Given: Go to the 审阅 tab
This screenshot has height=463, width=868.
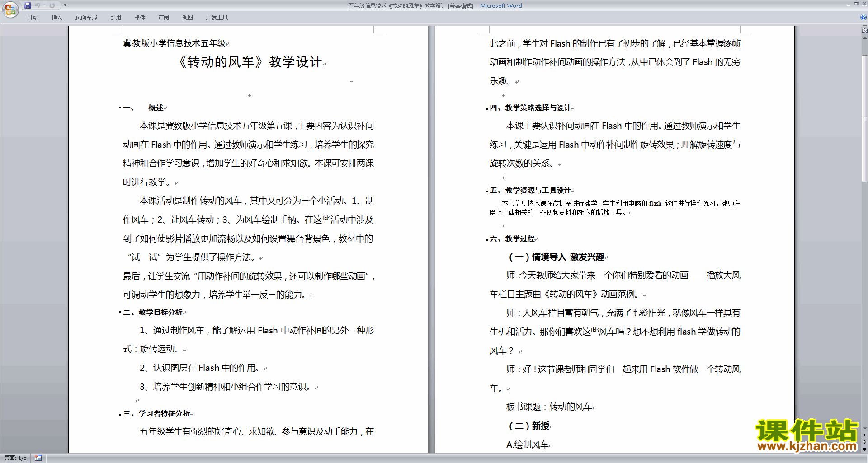Looking at the screenshot, I should [x=164, y=18].
